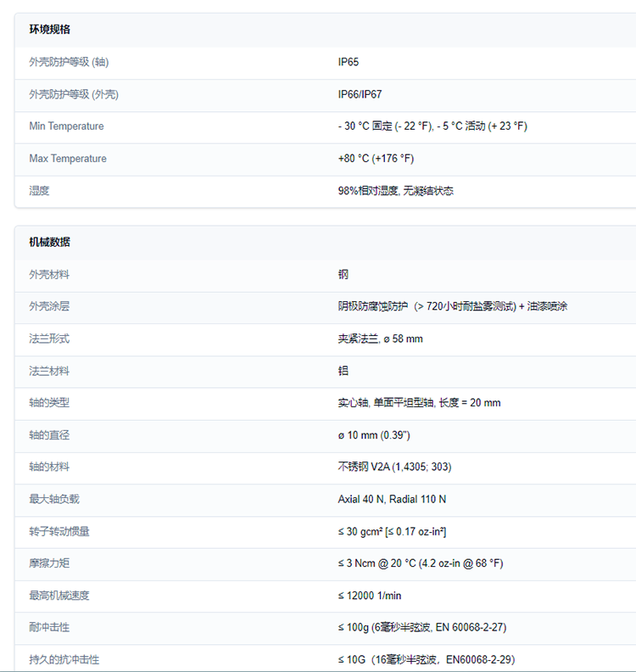Click the 转子转动惯量 label
This screenshot has width=636, height=672.
59,531
